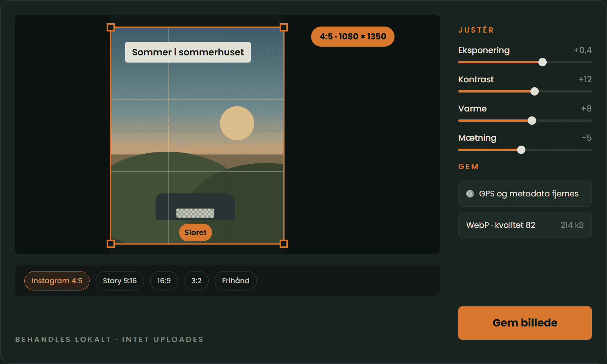Click the 214 kB file size text
Image resolution: width=607 pixels, height=364 pixels.
click(572, 225)
